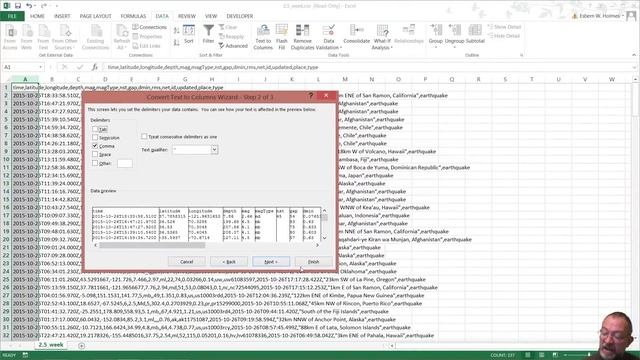This screenshot has height=360, width=640.
Task: Click the formula bar text
Action: (213, 67)
